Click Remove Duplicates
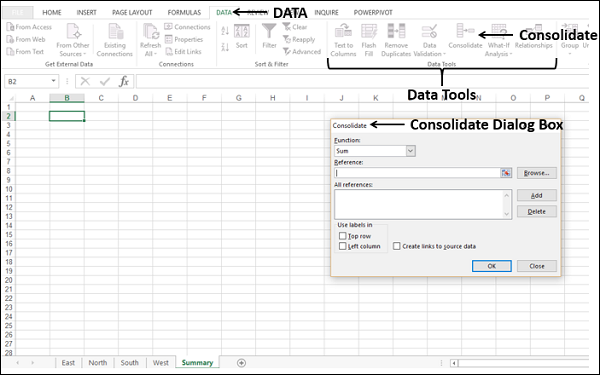This screenshot has height=375, width=600. coord(396,40)
